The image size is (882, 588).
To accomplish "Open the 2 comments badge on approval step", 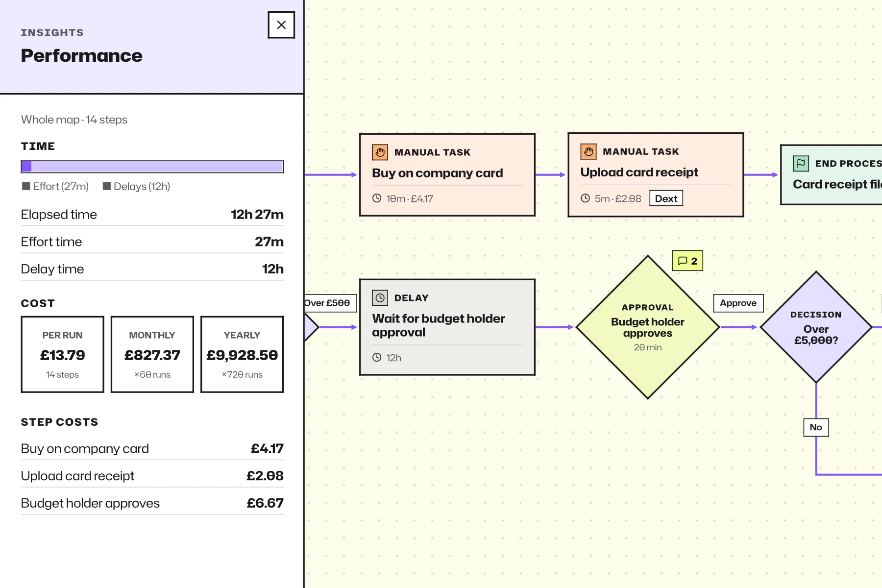I will point(687,261).
